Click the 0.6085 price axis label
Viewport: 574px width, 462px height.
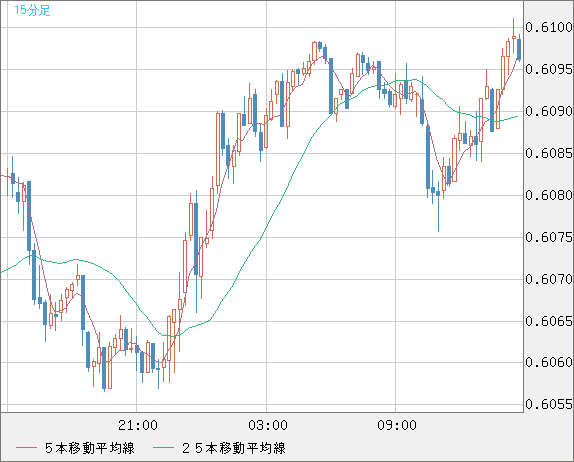tap(549, 153)
